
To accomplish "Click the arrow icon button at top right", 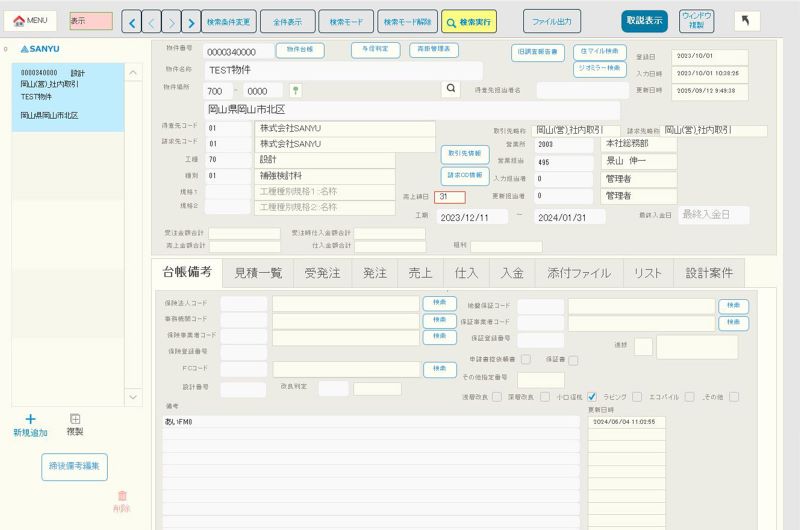I will (x=753, y=20).
